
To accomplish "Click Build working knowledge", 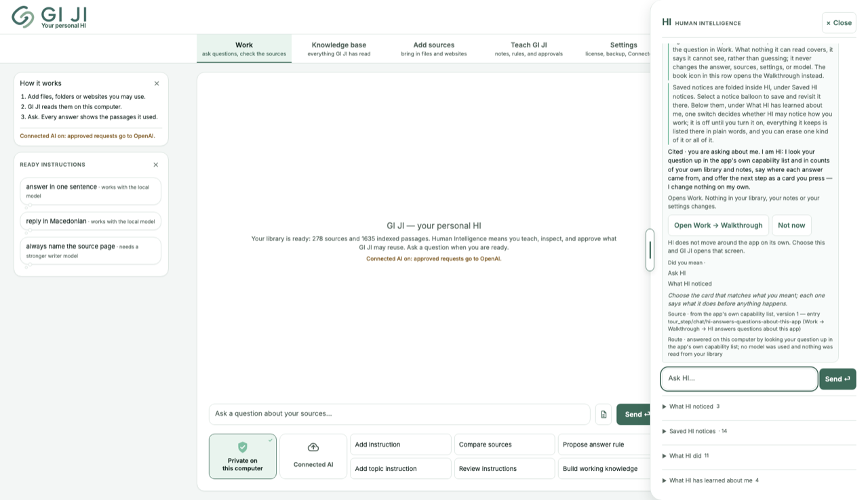I will [605, 469].
